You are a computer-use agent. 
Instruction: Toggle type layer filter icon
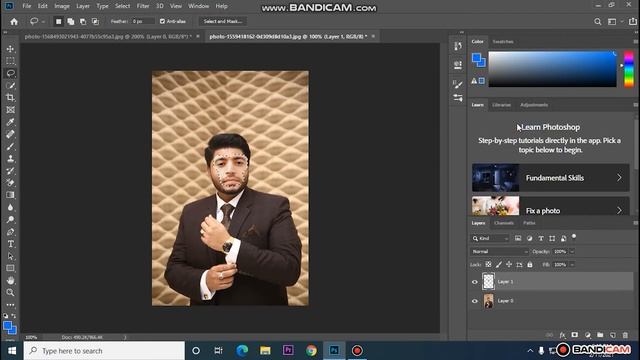click(x=541, y=238)
